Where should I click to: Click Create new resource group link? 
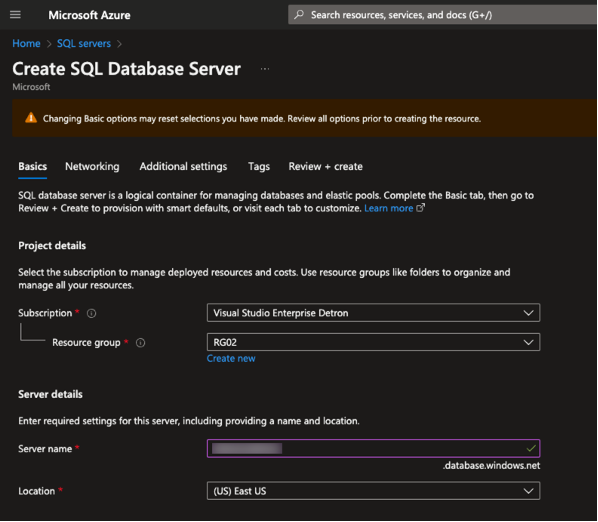(x=231, y=358)
